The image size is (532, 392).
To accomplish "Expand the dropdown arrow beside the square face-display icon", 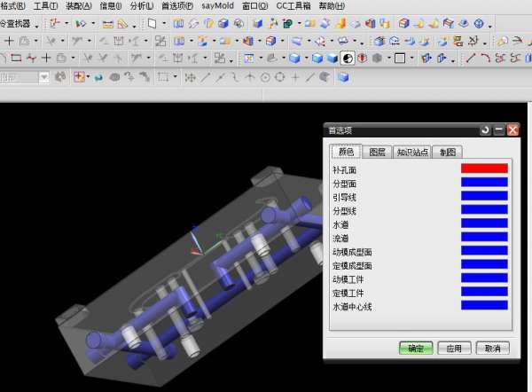I will click(x=412, y=59).
